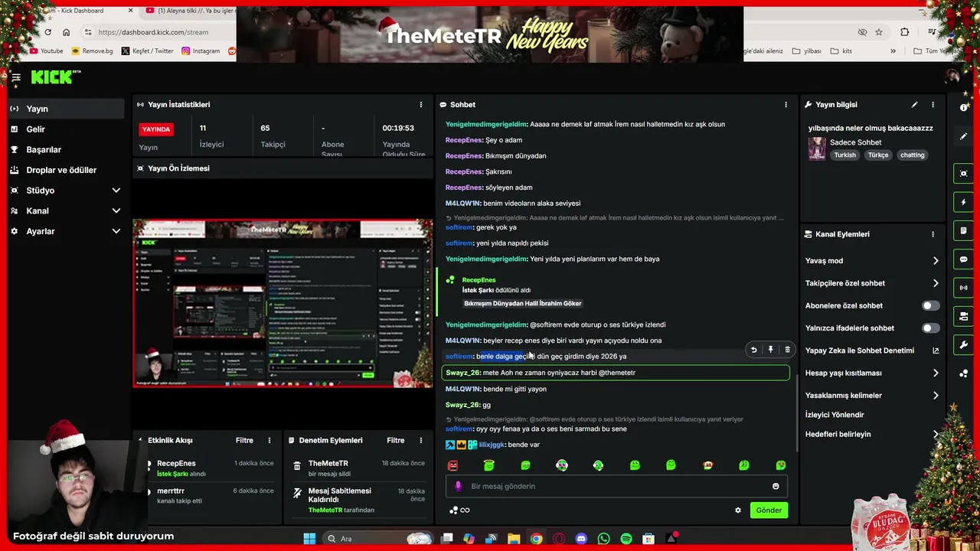The image size is (980, 551).
Task: Open Yavaş mod settings arrow
Action: 935,261
